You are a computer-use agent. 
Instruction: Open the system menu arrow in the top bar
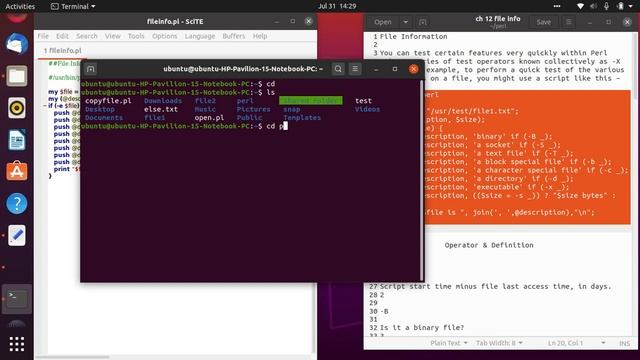631,6
